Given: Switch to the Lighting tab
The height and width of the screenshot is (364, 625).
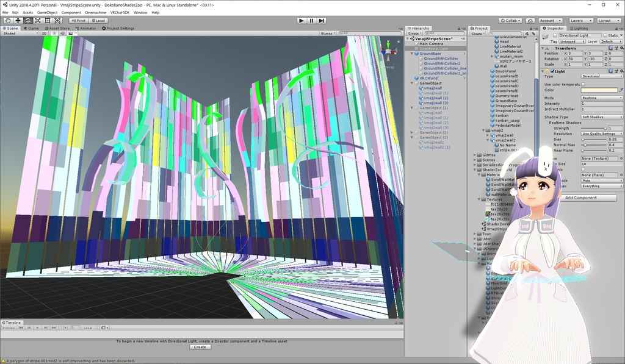Looking at the screenshot, I should pos(580,28).
